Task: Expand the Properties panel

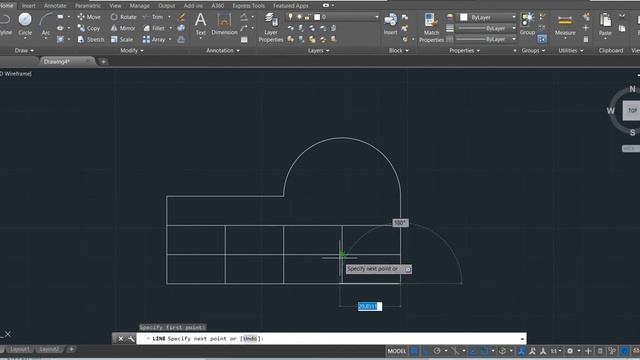Action: (464, 51)
